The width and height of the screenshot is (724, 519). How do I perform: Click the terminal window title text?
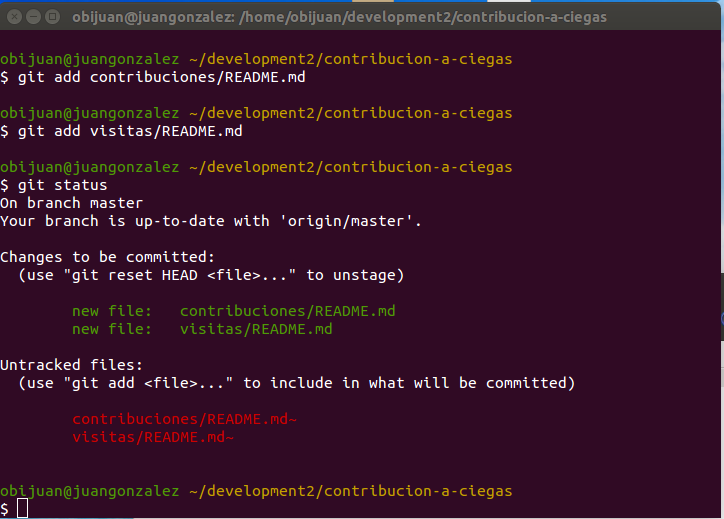pos(339,17)
